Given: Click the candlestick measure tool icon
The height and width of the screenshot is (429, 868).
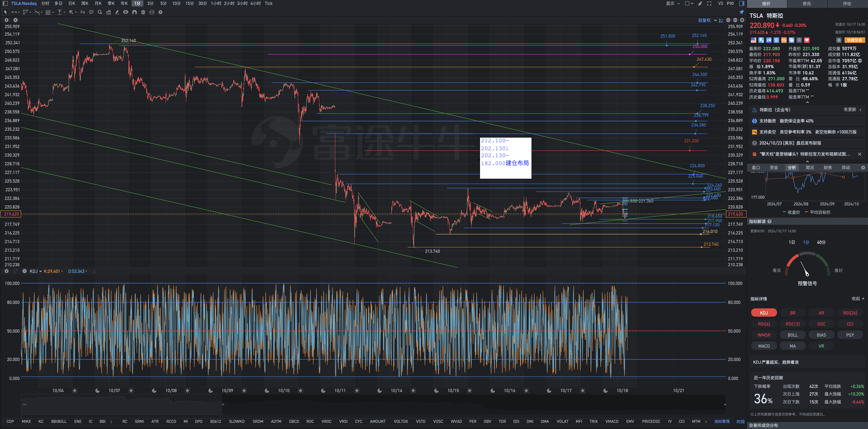Looking at the screenshot, I should 109,12.
